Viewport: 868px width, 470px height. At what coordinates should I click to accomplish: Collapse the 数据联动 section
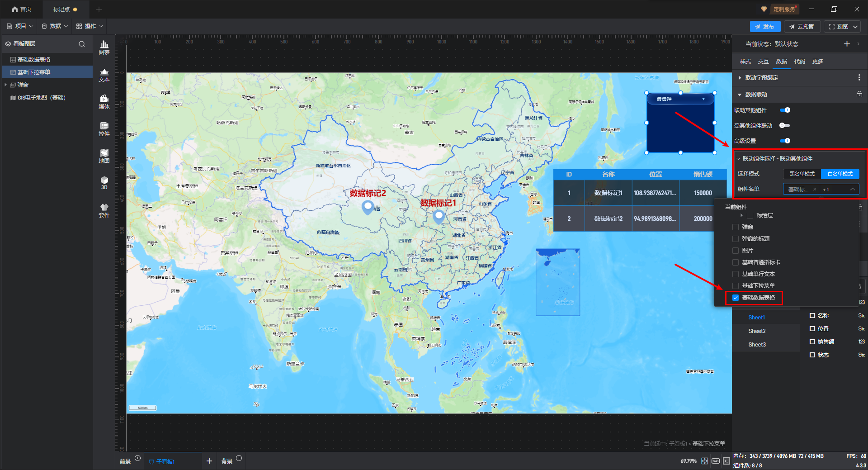[x=740, y=95]
